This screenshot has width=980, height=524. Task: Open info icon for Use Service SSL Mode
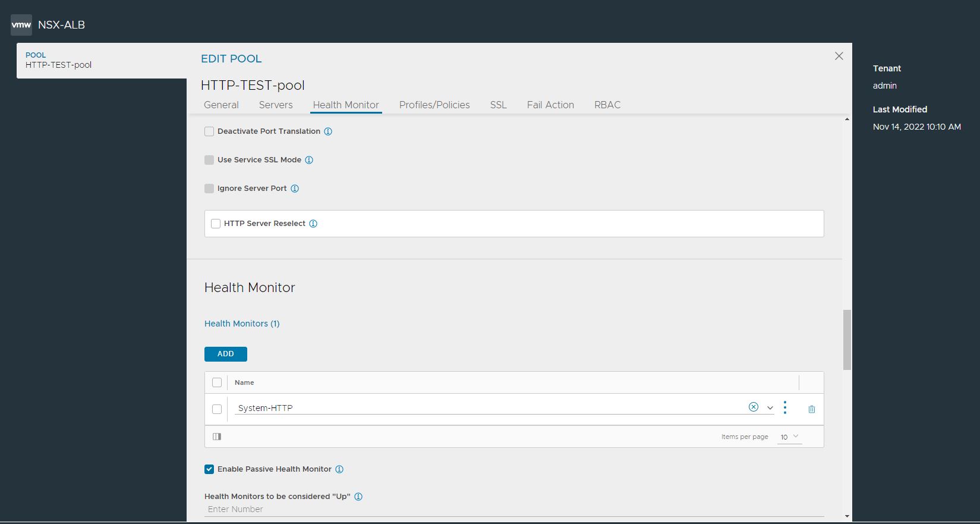click(x=309, y=160)
